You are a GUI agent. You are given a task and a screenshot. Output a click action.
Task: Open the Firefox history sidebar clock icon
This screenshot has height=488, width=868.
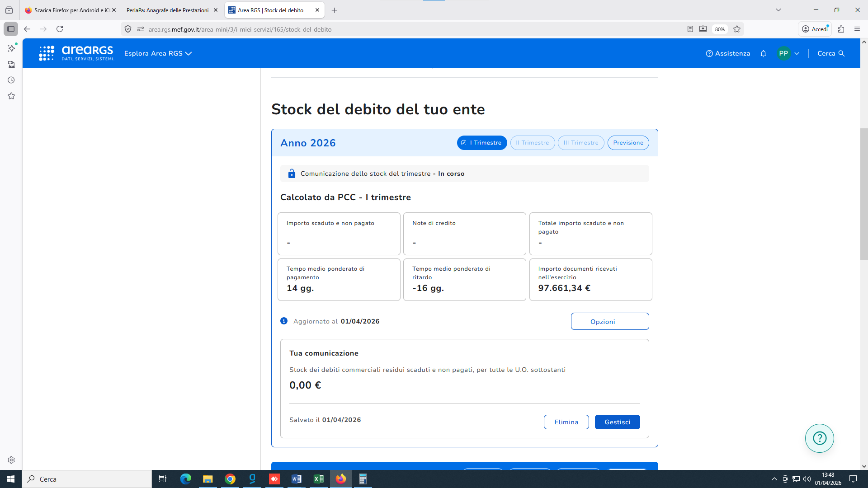[x=11, y=80]
